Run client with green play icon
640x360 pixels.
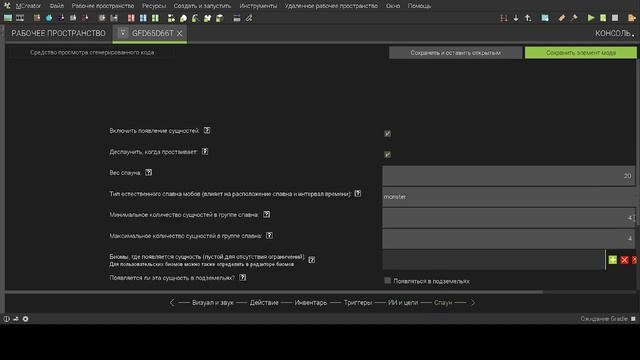coord(591,18)
